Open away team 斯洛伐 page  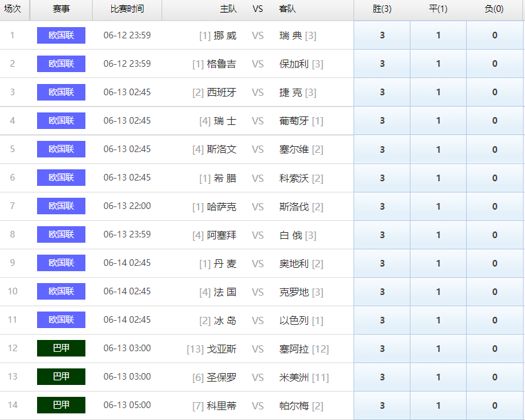click(294, 206)
